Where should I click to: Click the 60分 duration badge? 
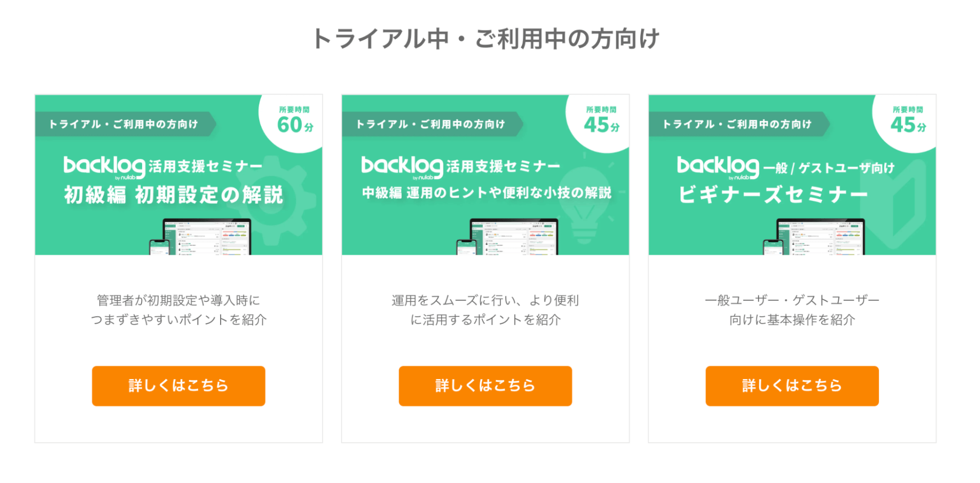tap(295, 121)
